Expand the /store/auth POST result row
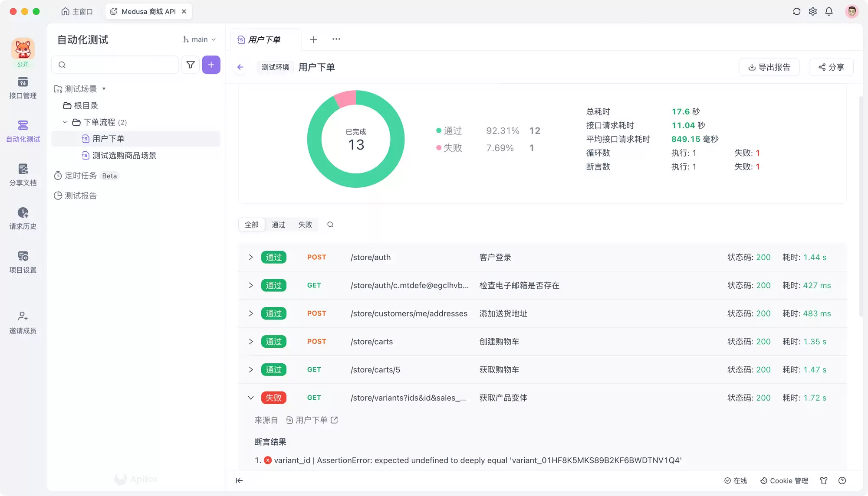868x496 pixels. [x=250, y=257]
